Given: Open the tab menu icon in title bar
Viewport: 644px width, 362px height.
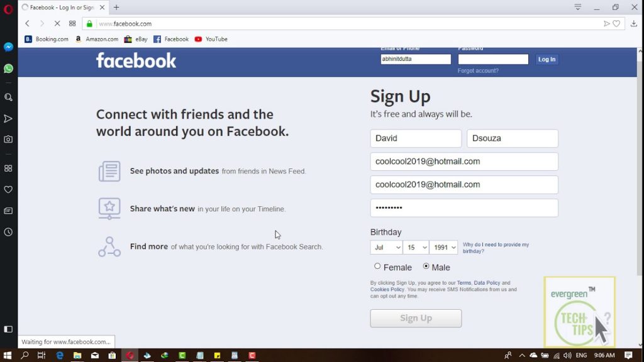Looking at the screenshot, I should [x=578, y=7].
